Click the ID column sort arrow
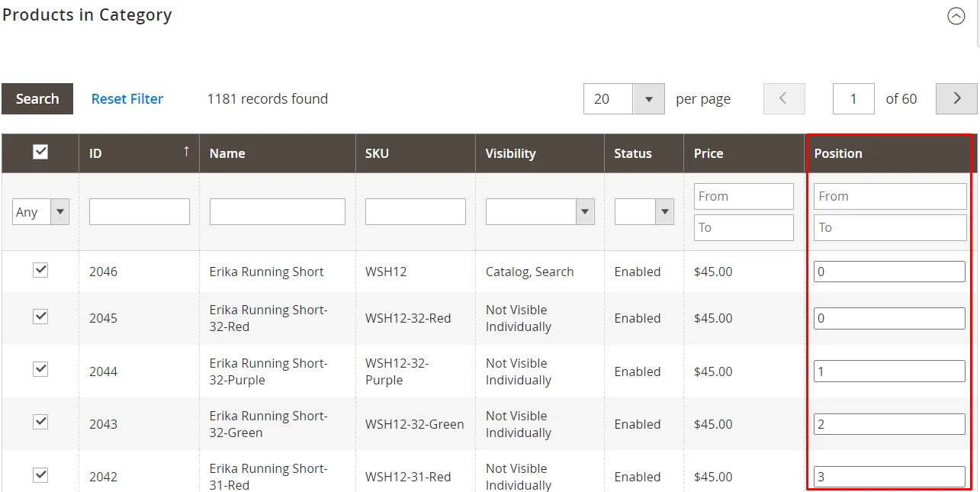Viewport: 980px width, 492px height. point(185,152)
